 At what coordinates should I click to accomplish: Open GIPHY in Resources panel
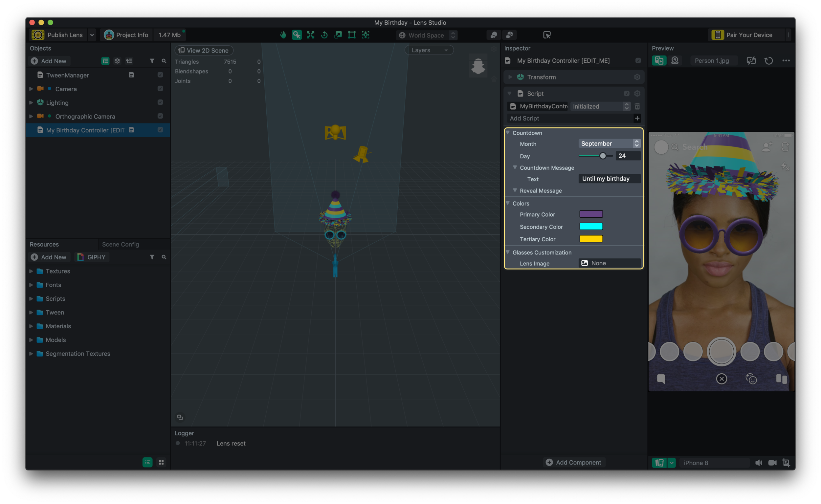[x=92, y=257]
